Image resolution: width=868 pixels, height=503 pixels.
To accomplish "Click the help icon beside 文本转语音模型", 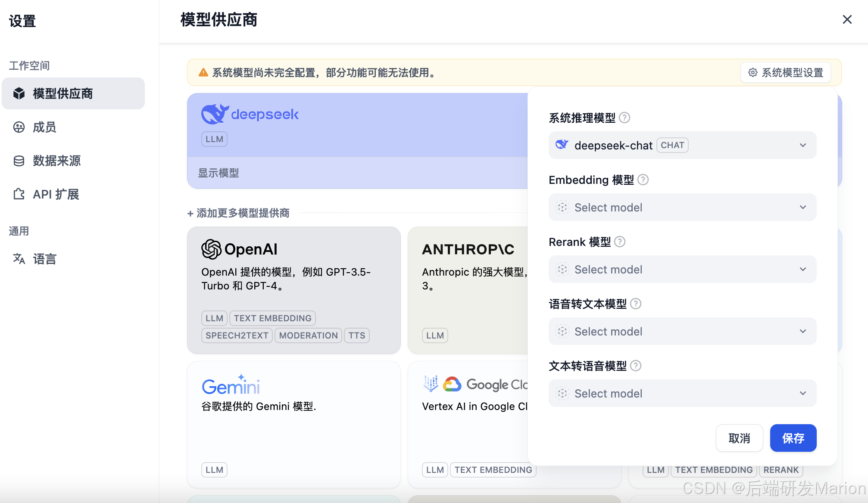I will pos(636,366).
